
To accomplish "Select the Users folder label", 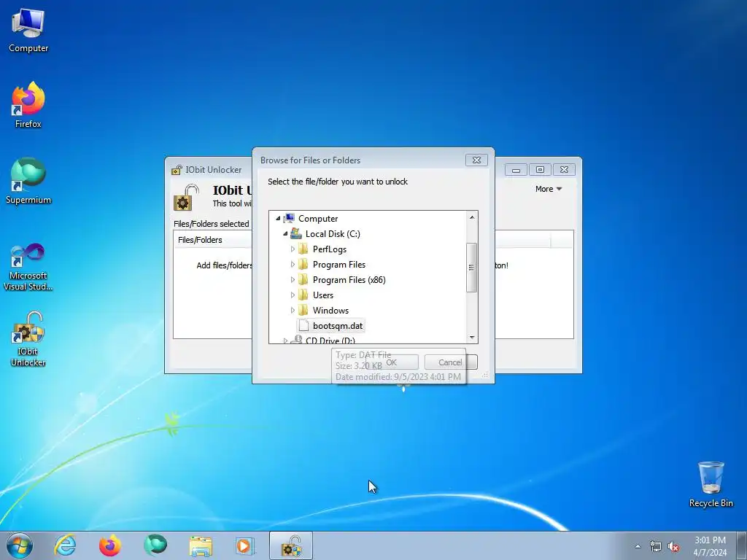I will pos(323,295).
